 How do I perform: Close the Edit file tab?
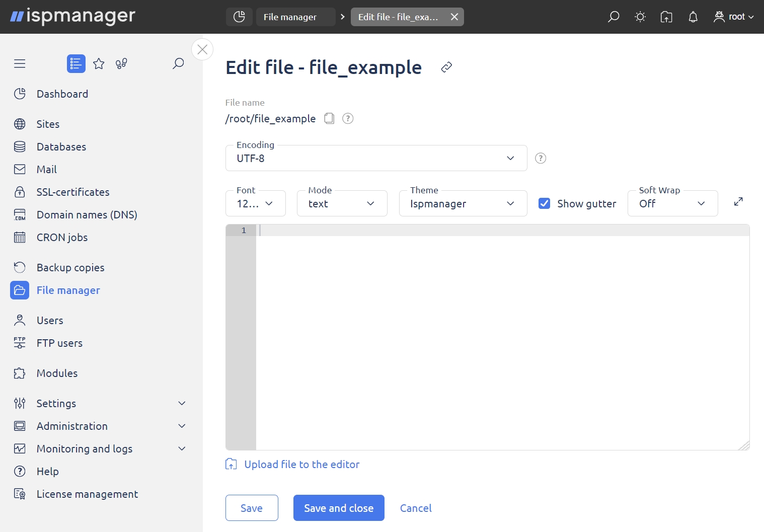454,17
